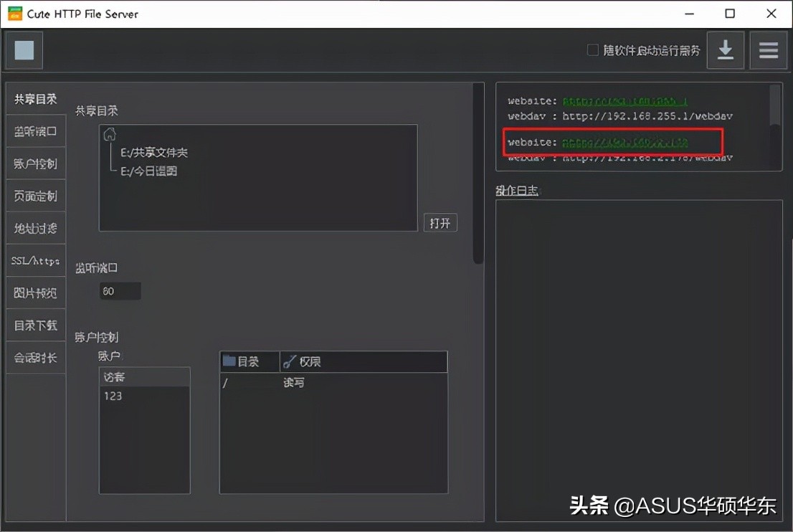Click the home icon above the shared folders

click(x=110, y=133)
